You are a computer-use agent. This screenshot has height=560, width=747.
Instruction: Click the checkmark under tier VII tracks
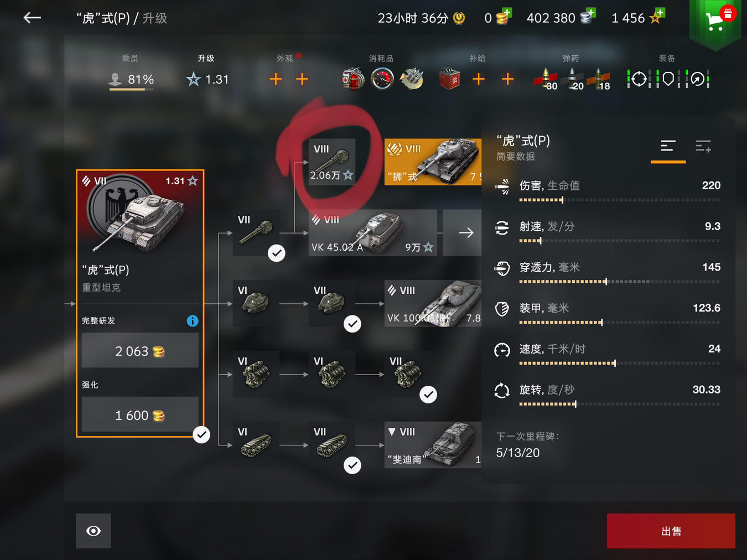[x=352, y=465]
